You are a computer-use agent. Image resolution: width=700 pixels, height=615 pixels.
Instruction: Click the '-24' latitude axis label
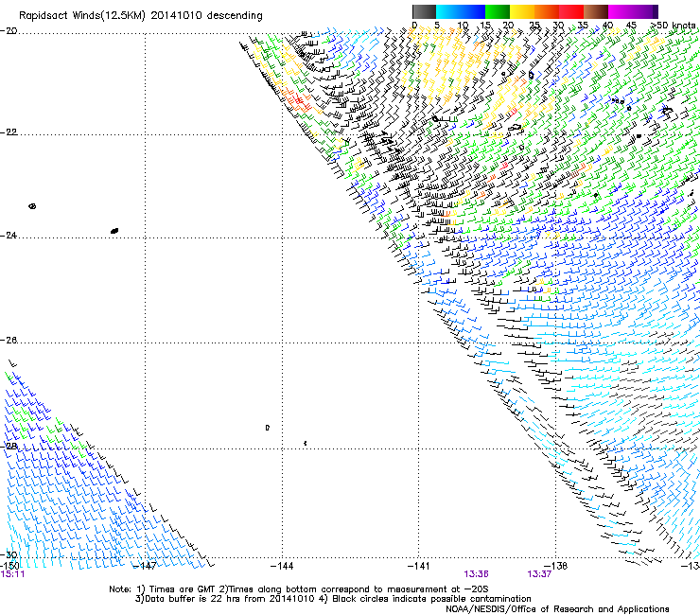(9, 236)
